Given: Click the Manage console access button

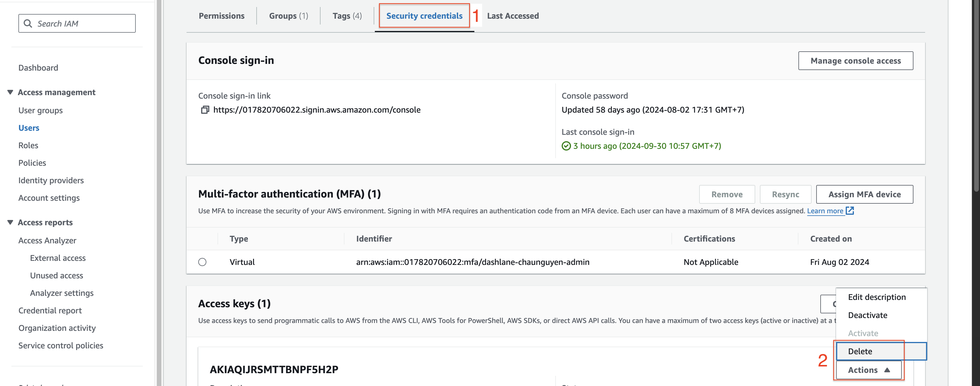Looking at the screenshot, I should point(856,61).
